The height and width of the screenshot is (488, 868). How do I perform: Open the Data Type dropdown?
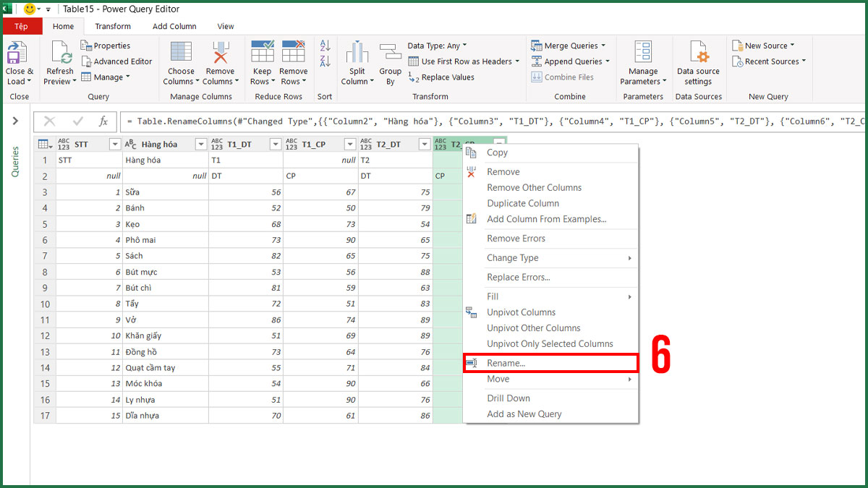[x=437, y=45]
